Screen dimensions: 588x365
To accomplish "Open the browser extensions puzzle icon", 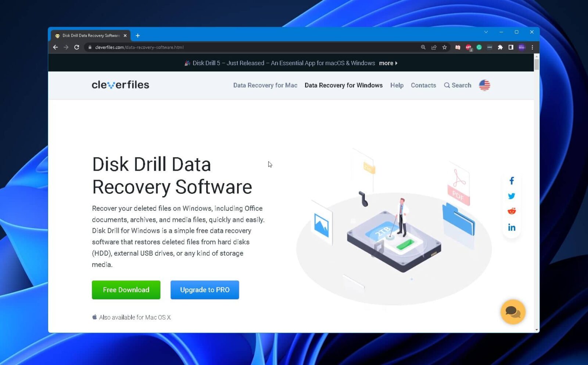I will tap(500, 47).
